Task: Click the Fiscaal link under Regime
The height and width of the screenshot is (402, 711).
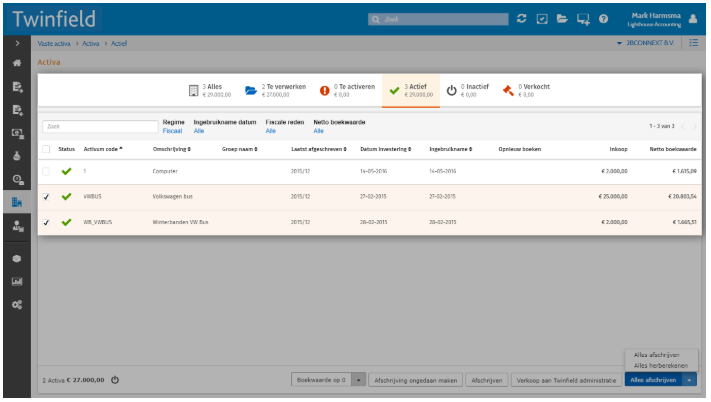Action: pyautogui.click(x=172, y=131)
